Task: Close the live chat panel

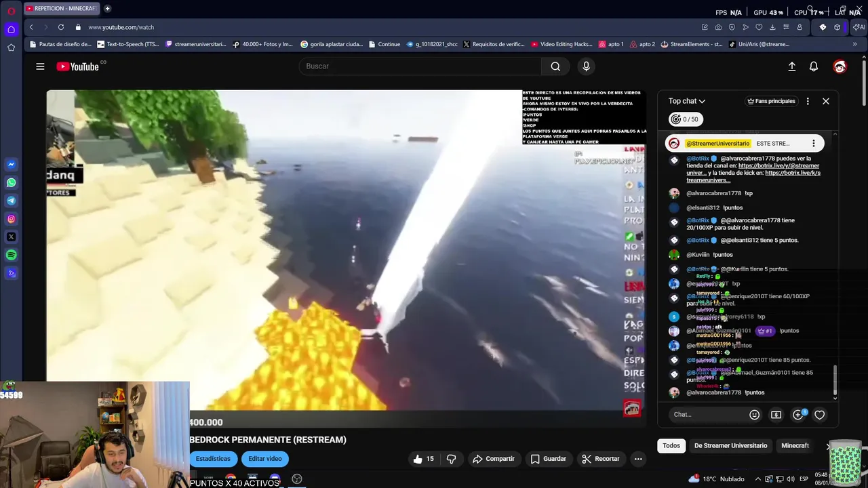Action: click(825, 101)
